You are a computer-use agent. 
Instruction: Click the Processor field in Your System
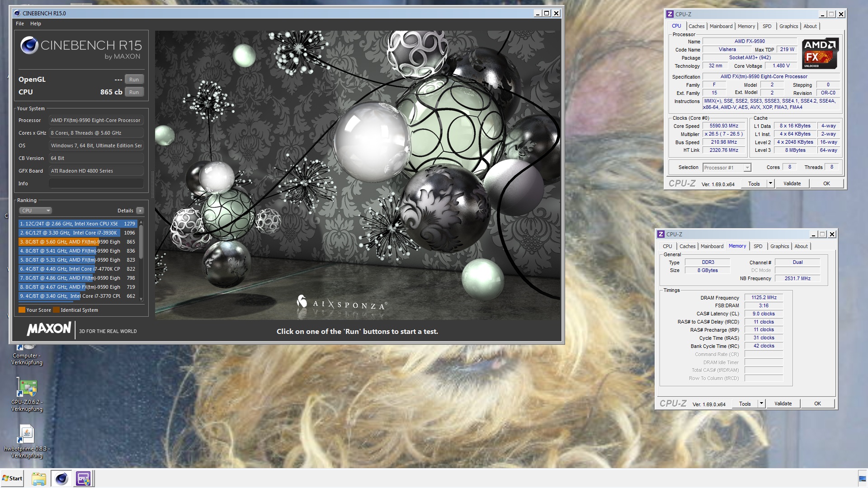[x=96, y=120]
